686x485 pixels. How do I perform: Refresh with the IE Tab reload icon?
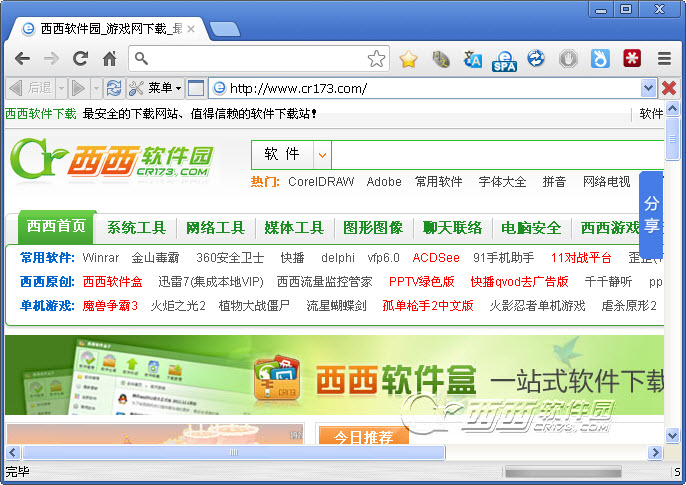(114, 88)
